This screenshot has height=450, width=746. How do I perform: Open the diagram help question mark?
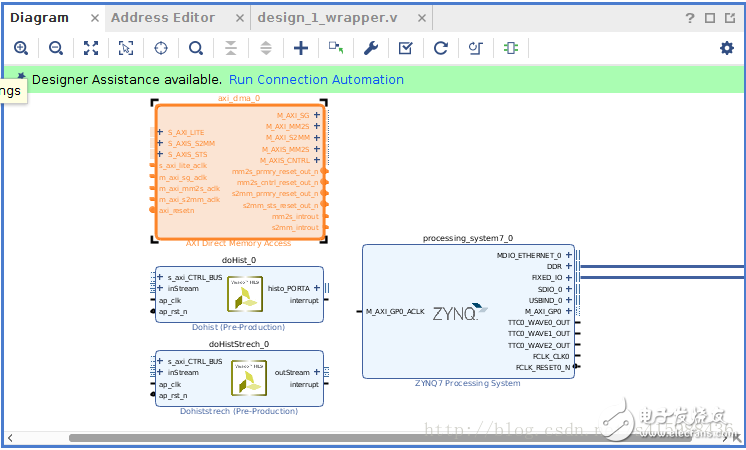pos(690,18)
